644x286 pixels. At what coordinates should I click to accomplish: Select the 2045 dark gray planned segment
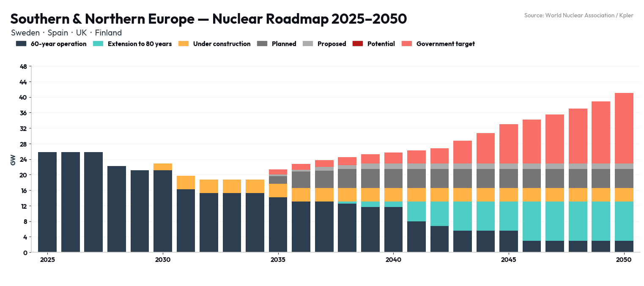pos(509,179)
